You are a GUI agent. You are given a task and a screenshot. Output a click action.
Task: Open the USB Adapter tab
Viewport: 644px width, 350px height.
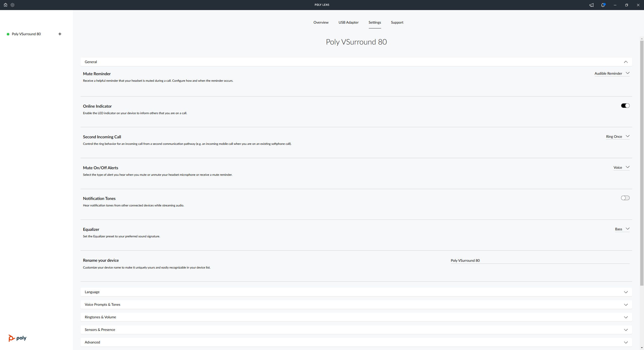[348, 22]
